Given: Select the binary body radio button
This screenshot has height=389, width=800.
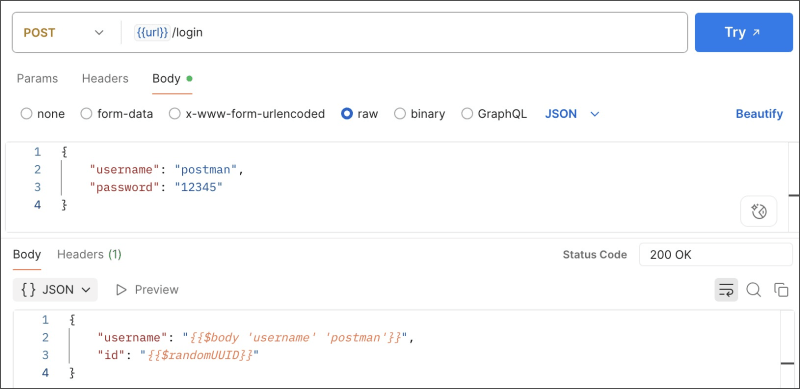Looking at the screenshot, I should [x=400, y=114].
